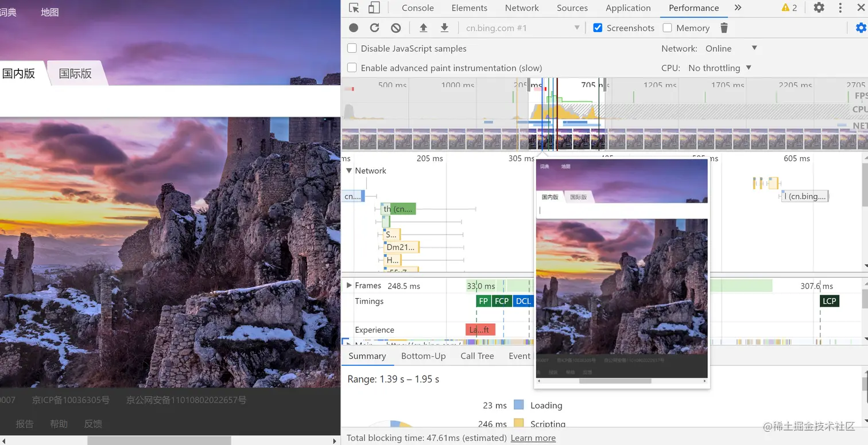The image size is (868, 445).
Task: Switch to the Elements tab
Action: tap(469, 8)
